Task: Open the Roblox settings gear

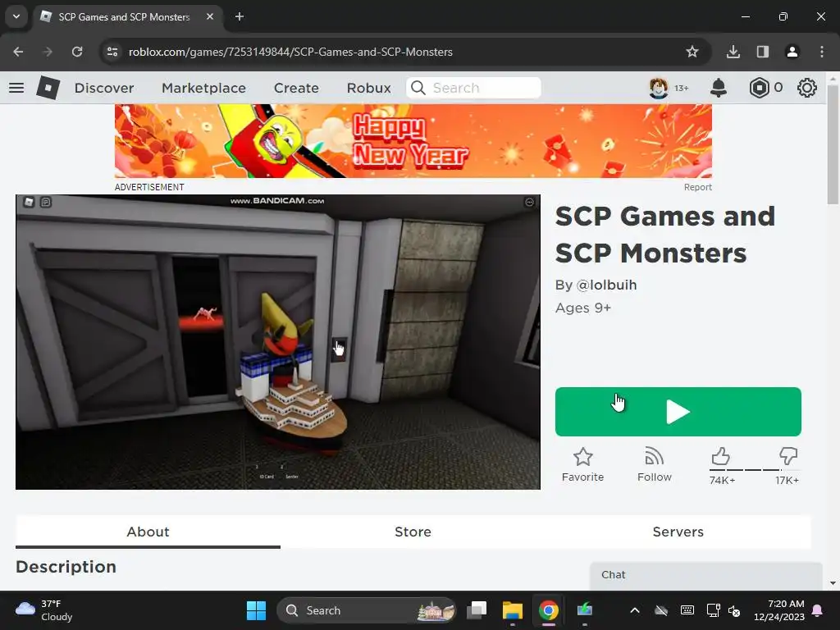Action: pyautogui.click(x=807, y=88)
